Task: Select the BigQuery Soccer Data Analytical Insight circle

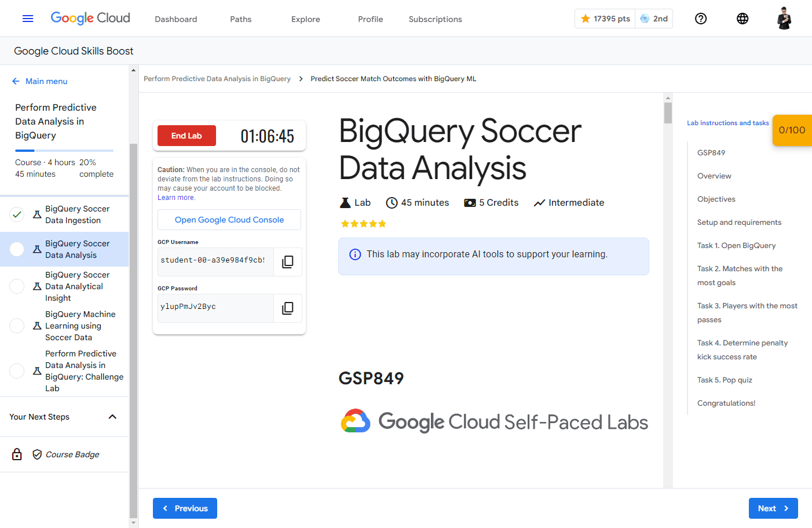Action: (x=17, y=286)
